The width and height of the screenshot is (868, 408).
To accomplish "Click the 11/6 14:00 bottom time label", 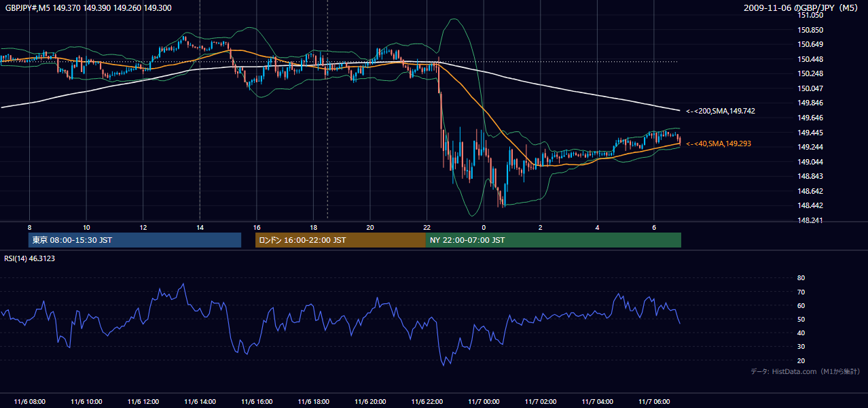I will click(x=200, y=402).
